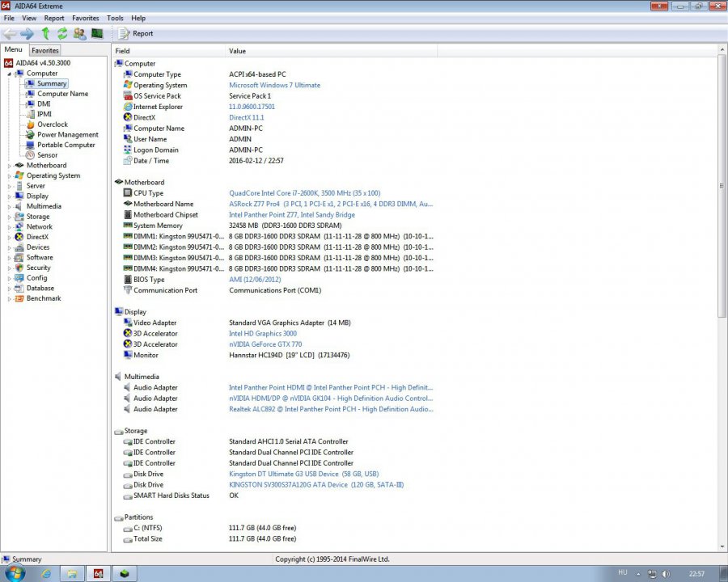Click the HU language indicator in the tray

pyautogui.click(x=622, y=573)
